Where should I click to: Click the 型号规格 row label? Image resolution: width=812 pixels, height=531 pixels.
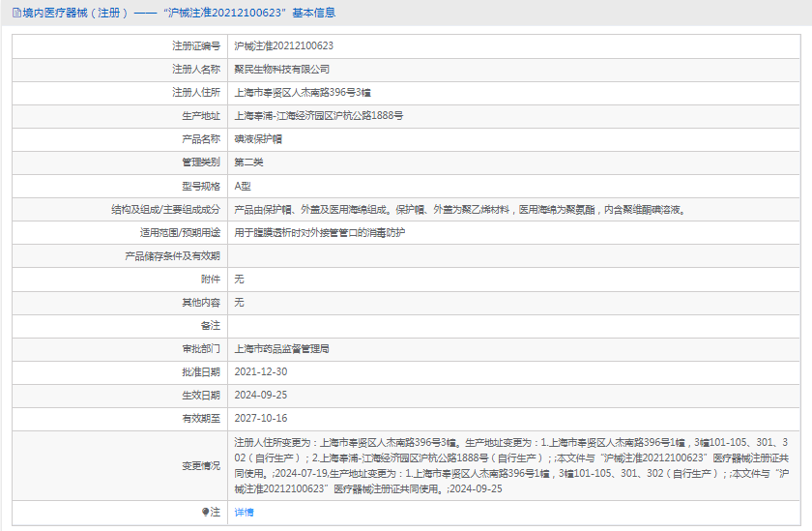click(x=201, y=186)
